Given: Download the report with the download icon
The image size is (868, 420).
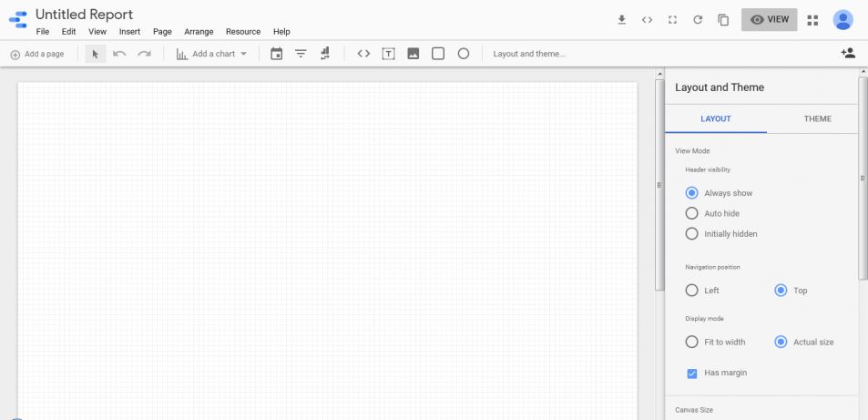Looking at the screenshot, I should [622, 20].
